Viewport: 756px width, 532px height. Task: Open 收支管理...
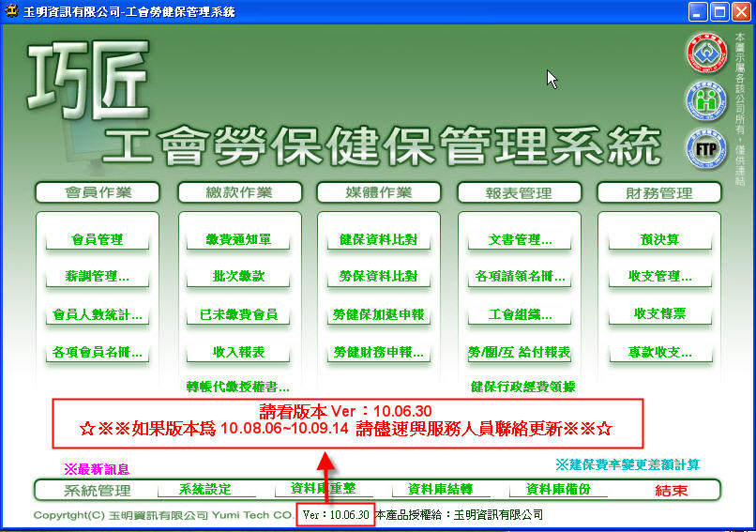[x=660, y=277]
